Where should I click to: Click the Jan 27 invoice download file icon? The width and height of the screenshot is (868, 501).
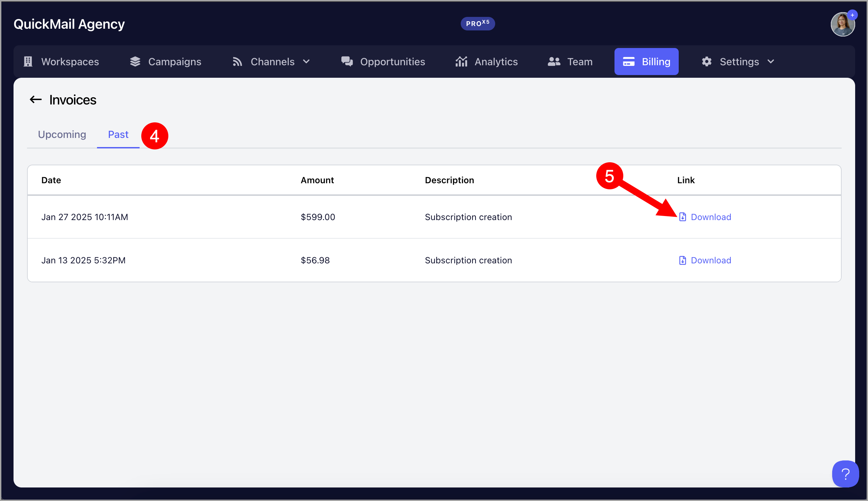(682, 217)
